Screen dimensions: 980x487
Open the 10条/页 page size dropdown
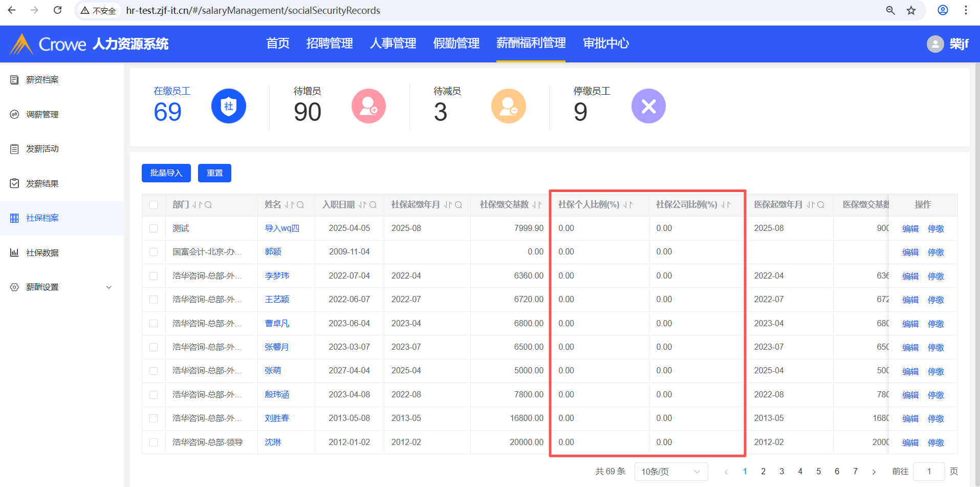(670, 472)
